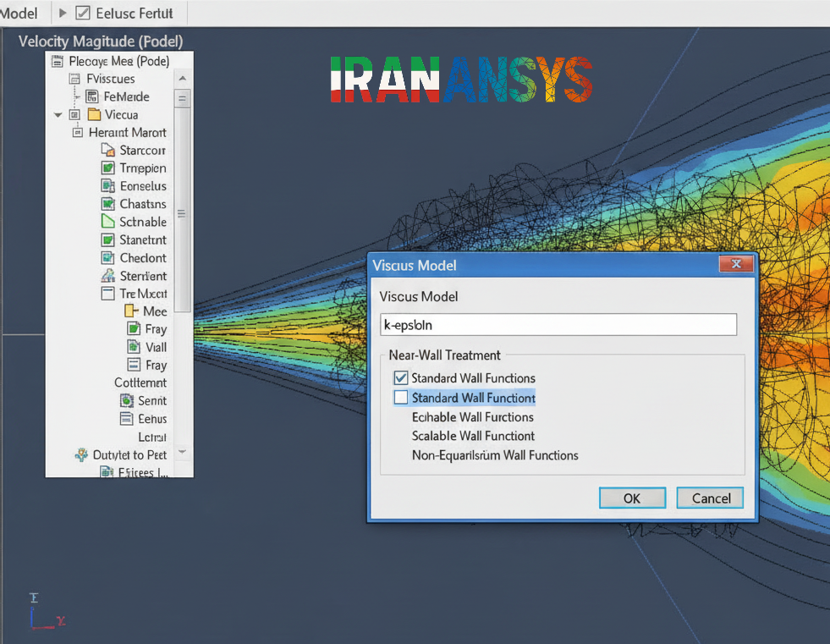Image resolution: width=830 pixels, height=644 pixels.
Task: Select Ecihable Wall Furctions option
Action: tap(473, 417)
